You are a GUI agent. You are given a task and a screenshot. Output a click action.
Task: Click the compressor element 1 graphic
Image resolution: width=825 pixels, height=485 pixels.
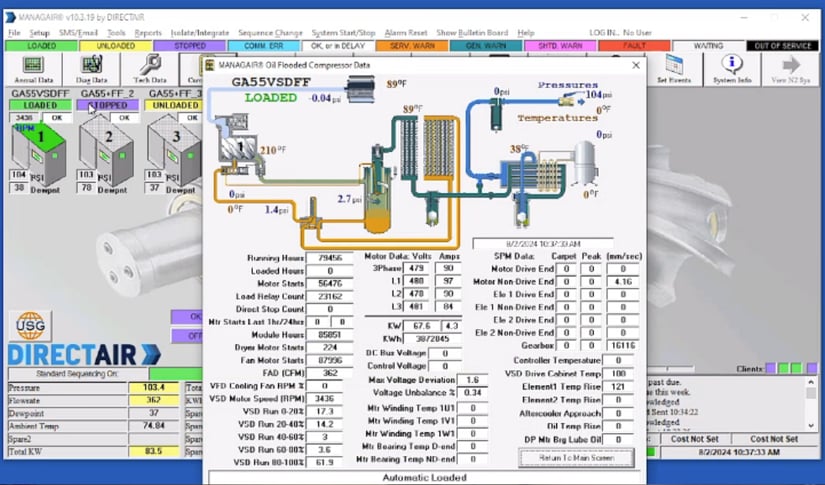point(238,149)
